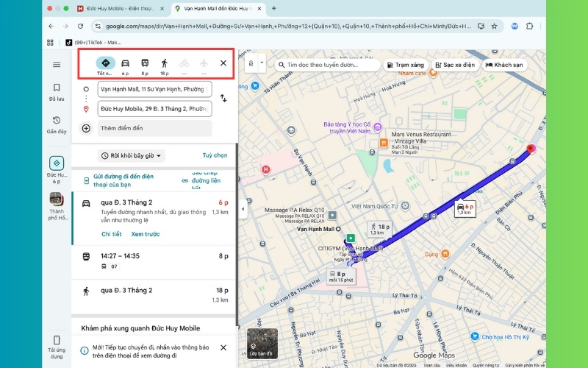Choose driving mode car icon, 6 p
The height and width of the screenshot is (368, 588).
125,63
